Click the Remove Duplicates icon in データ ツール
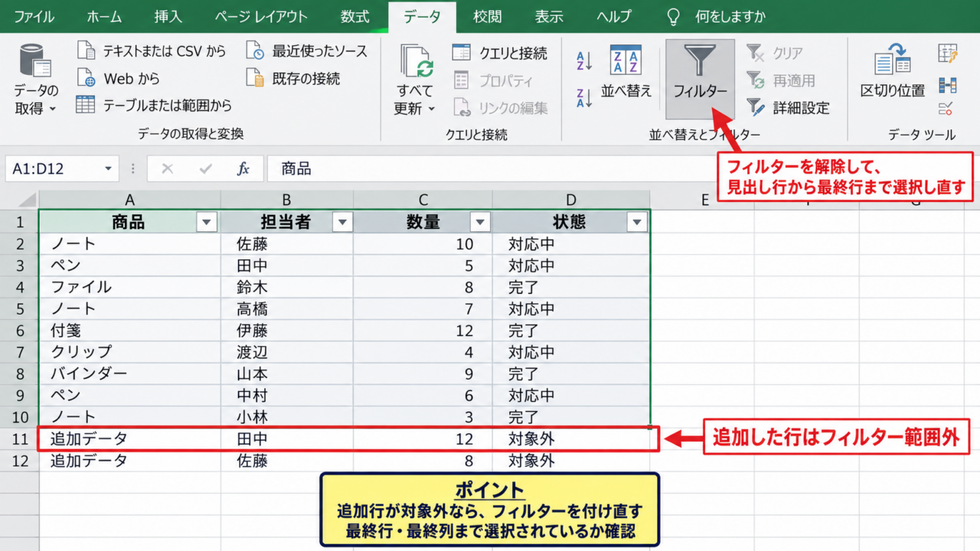980x551 pixels. coord(948,84)
